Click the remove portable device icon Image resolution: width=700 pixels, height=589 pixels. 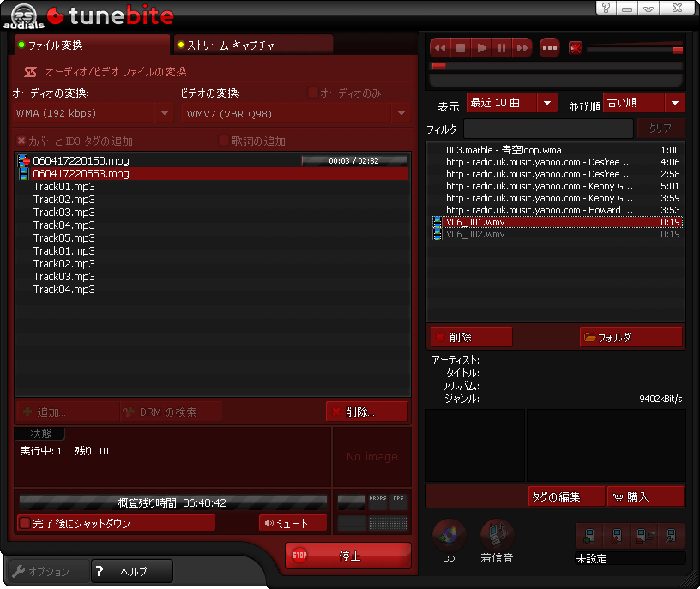pyautogui.click(x=617, y=536)
